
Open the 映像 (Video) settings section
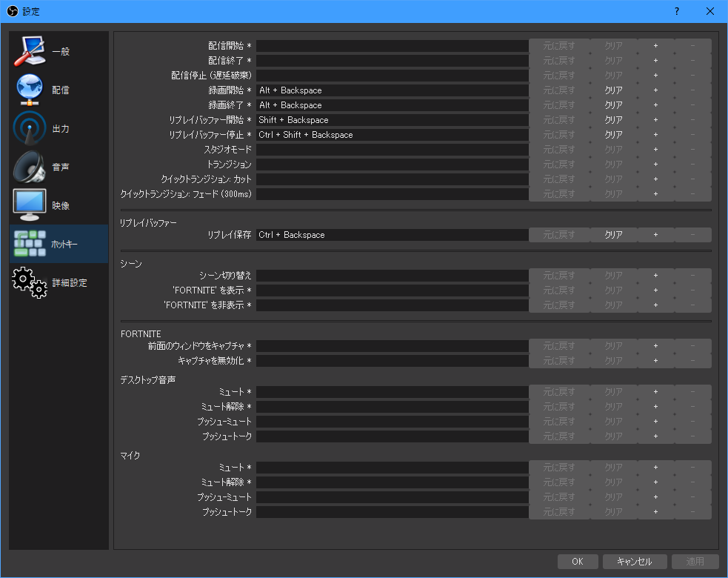[x=59, y=205]
